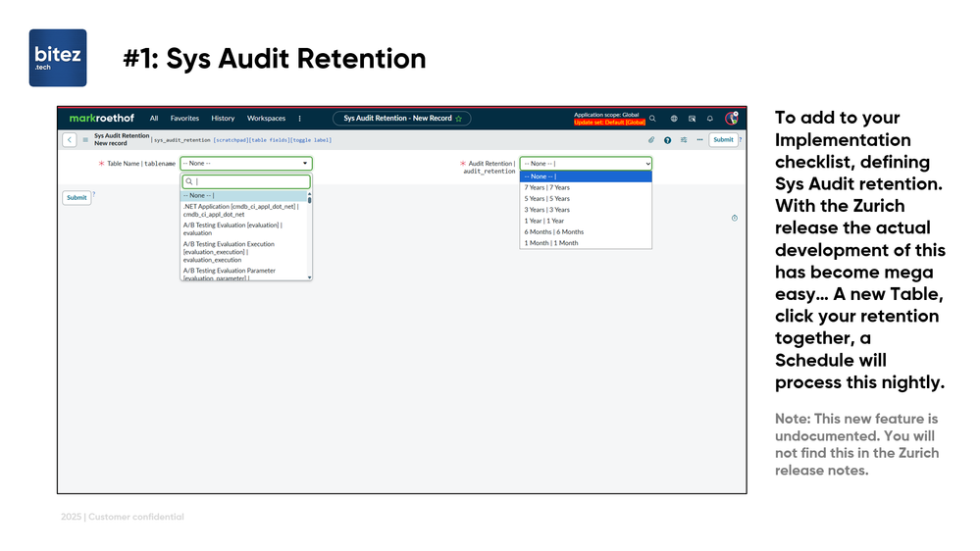Open the All menu
The width and height of the screenshot is (980, 551).
click(x=154, y=118)
